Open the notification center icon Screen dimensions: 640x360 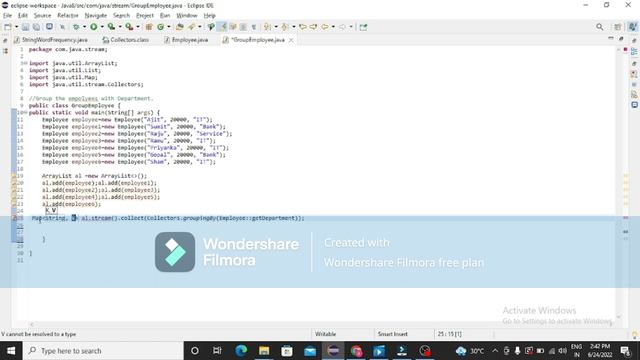626,351
